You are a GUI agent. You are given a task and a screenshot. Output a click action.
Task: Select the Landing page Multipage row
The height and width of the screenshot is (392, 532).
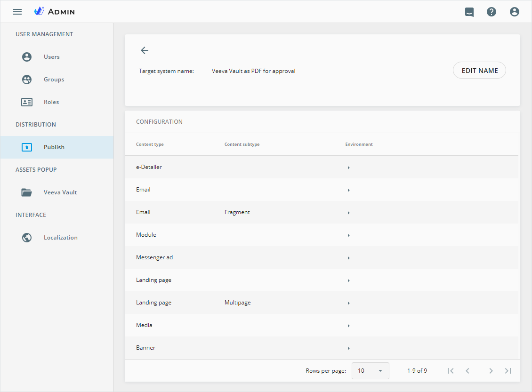(x=237, y=303)
